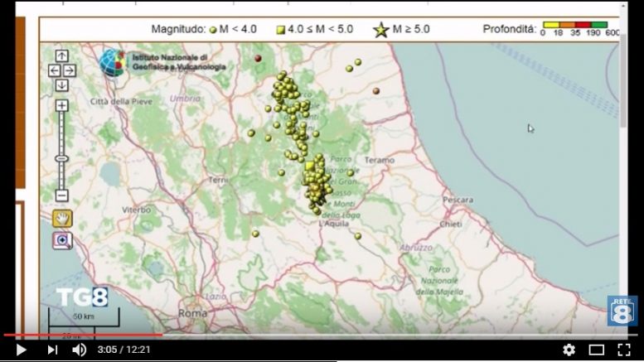
Task: Select the zoom box magnifier tool
Action: [x=62, y=240]
